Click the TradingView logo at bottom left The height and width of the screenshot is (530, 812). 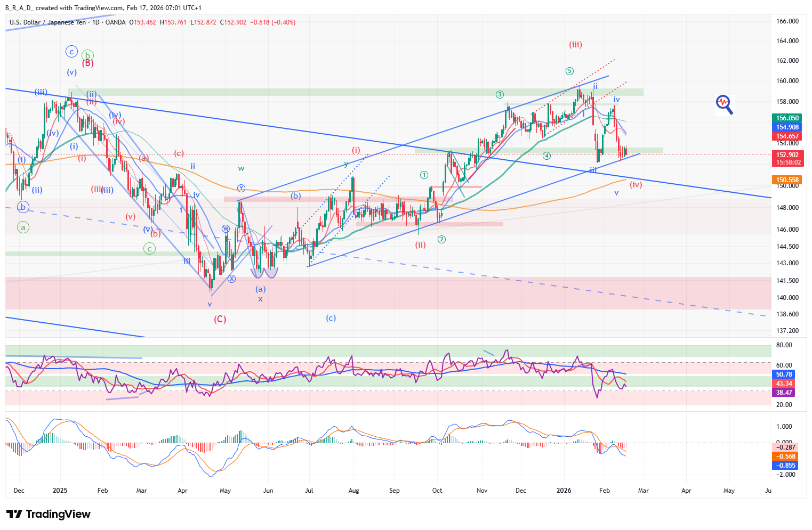point(49,514)
